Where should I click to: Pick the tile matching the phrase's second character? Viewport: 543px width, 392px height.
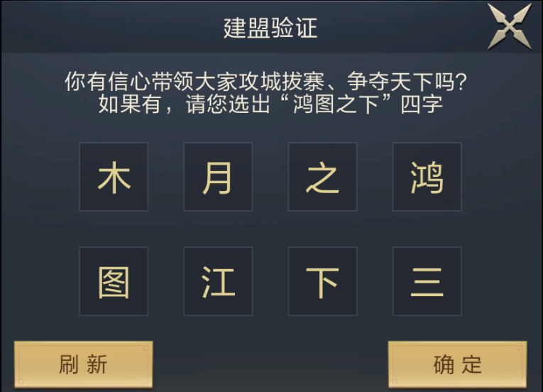click(x=114, y=281)
